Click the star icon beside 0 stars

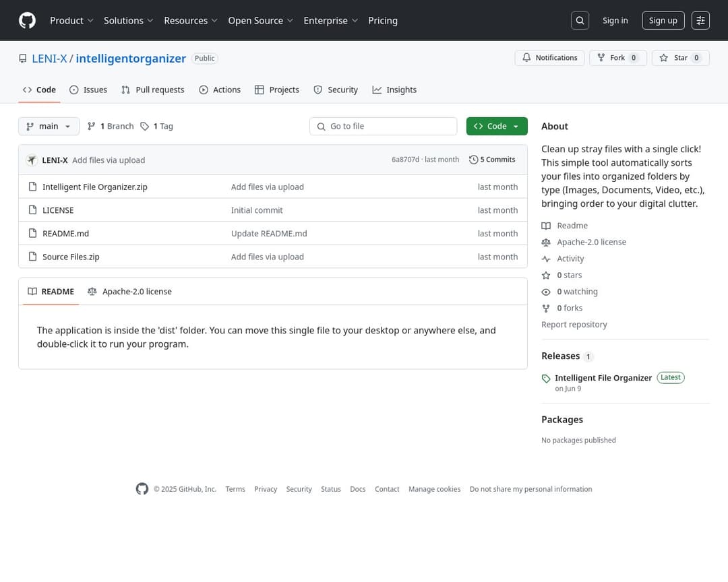546,276
